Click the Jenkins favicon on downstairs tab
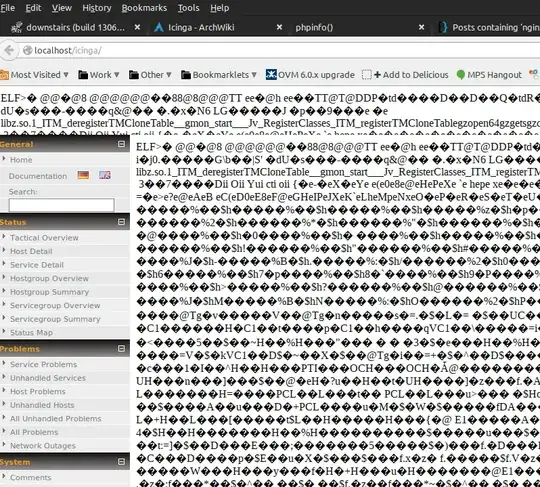 pyautogui.click(x=17, y=27)
